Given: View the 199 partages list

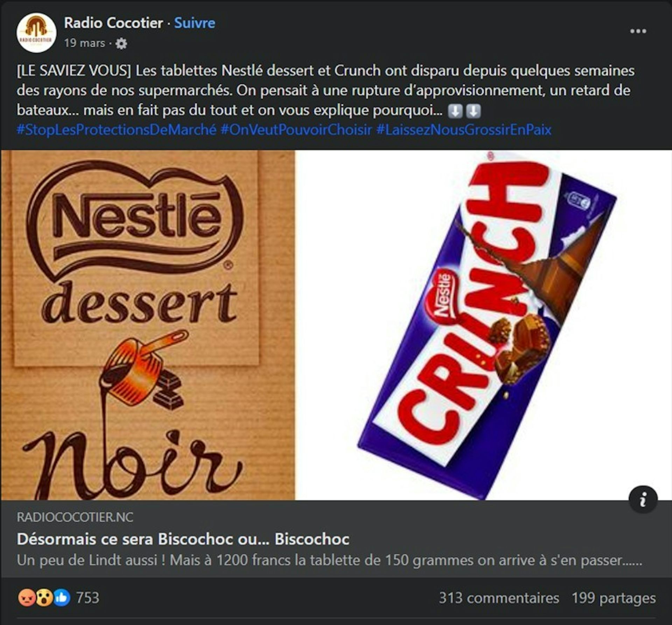Looking at the screenshot, I should 614,598.
